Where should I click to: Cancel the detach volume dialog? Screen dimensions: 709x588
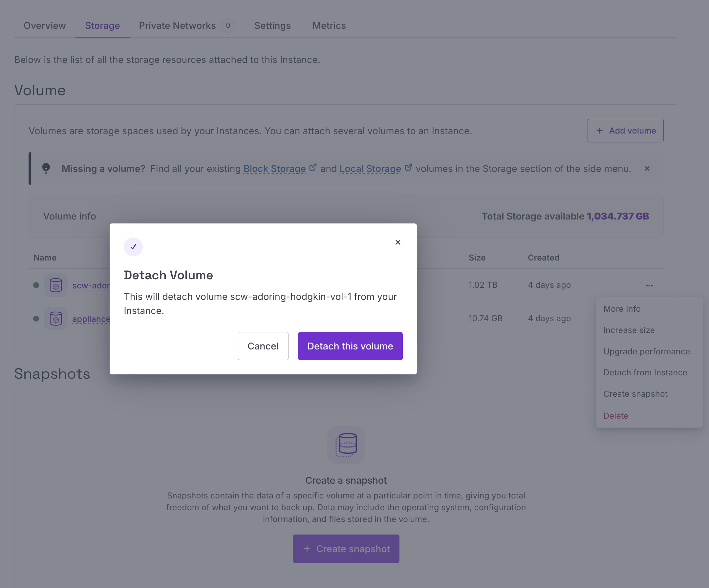coord(263,346)
